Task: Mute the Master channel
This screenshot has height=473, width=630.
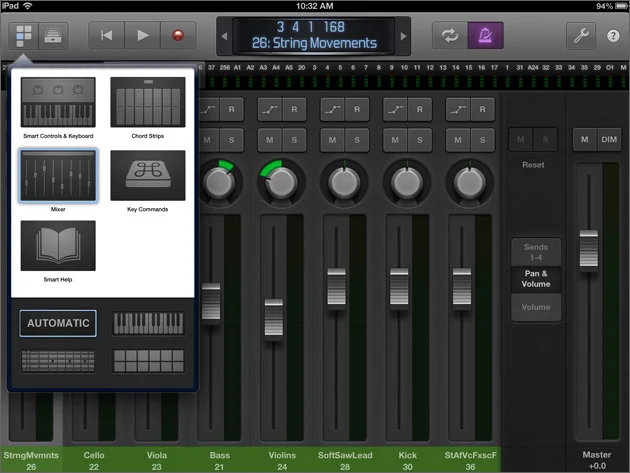Action: (585, 139)
